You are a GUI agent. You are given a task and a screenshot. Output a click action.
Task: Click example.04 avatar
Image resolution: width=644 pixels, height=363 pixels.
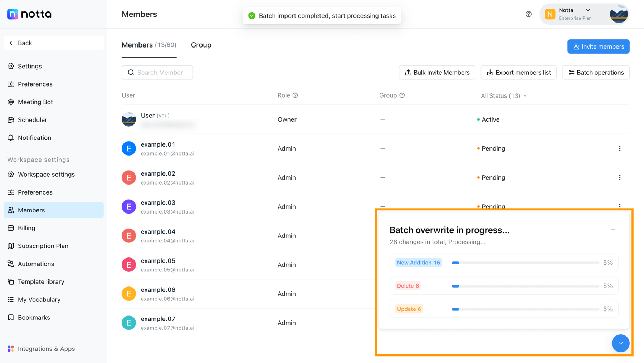(129, 235)
